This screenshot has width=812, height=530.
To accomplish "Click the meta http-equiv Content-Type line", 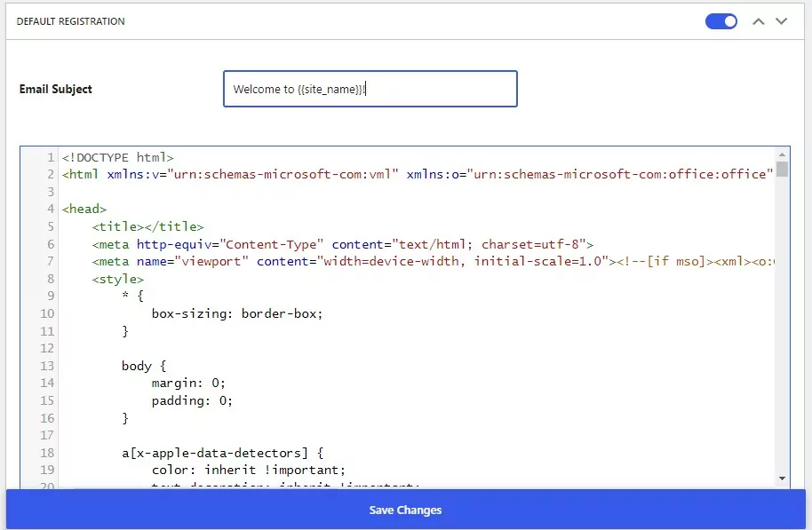I will pyautogui.click(x=342, y=244).
